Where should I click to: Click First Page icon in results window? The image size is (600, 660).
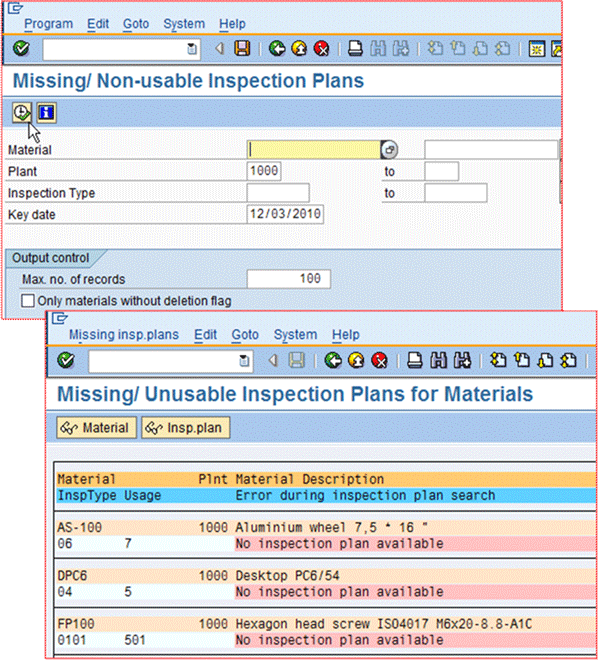499,361
